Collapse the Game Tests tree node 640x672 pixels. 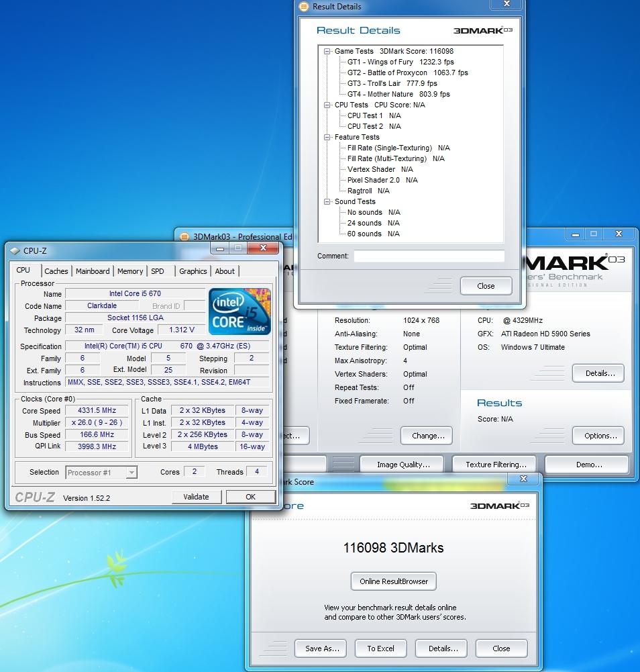(327, 52)
